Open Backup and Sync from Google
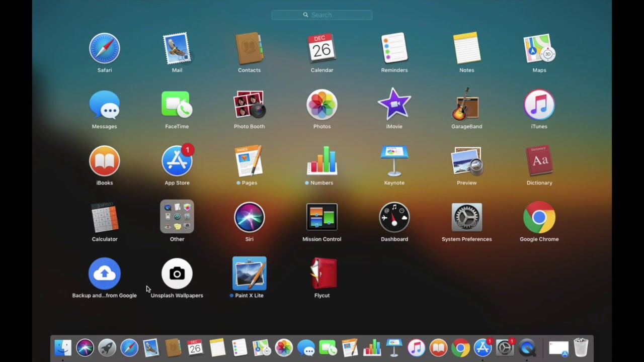 [105, 274]
